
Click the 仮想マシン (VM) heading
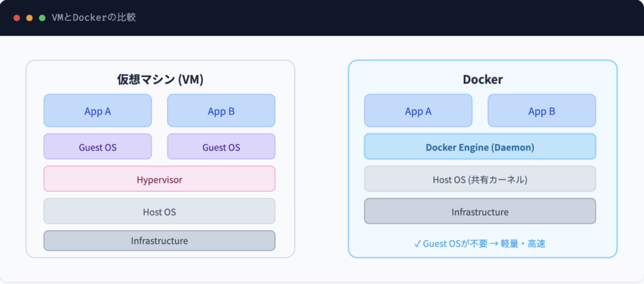pos(160,80)
